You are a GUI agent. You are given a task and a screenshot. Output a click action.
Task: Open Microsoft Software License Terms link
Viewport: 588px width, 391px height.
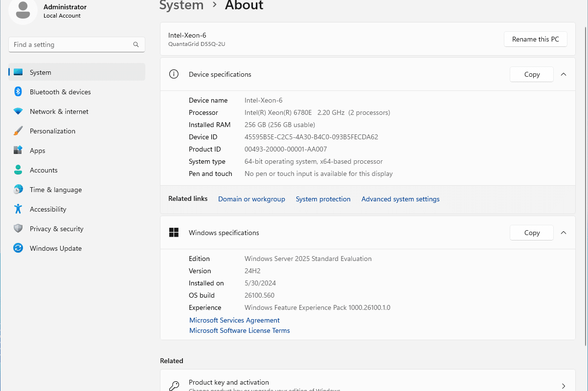point(240,330)
